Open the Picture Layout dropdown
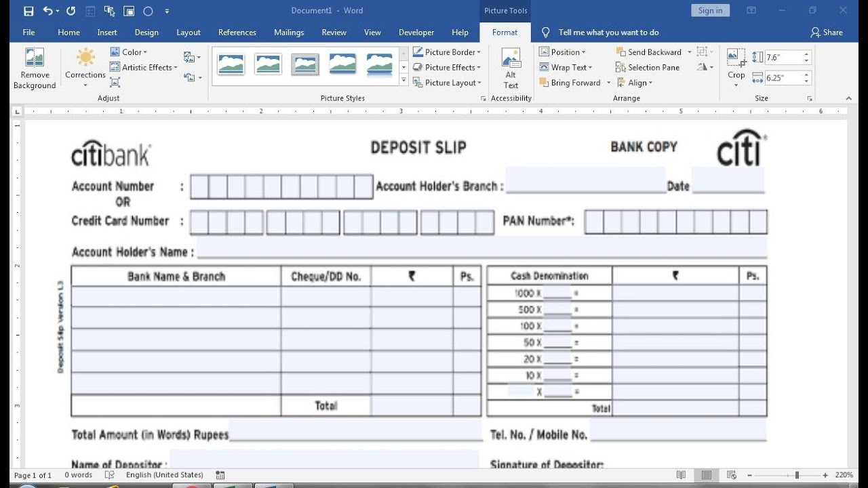 [x=447, y=83]
